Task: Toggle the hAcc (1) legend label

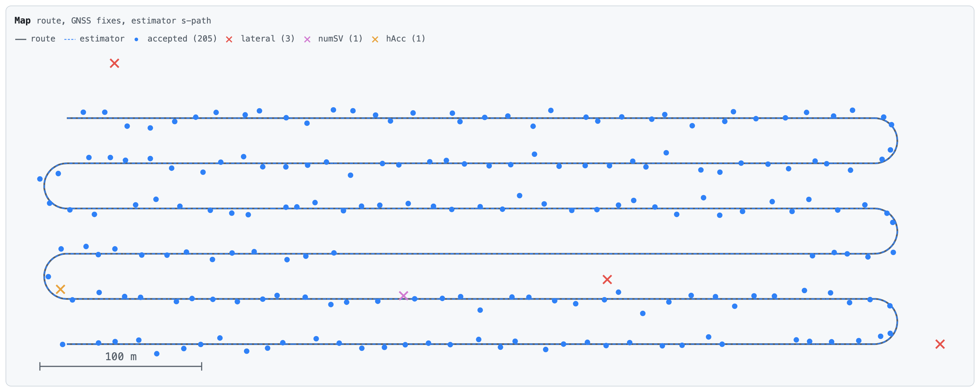Action: click(x=406, y=39)
